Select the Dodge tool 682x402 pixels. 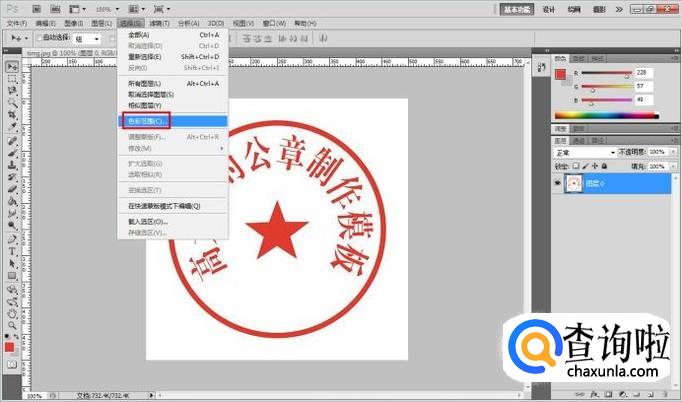coord(12,226)
